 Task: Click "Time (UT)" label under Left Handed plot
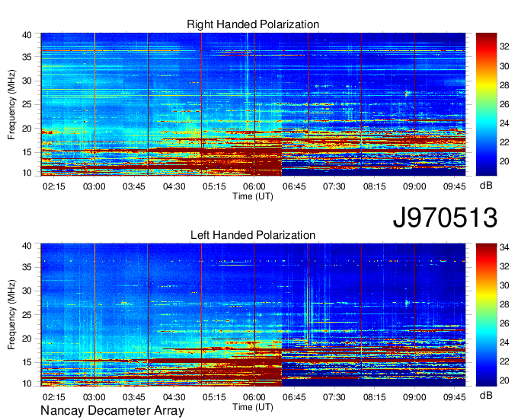tap(253, 407)
